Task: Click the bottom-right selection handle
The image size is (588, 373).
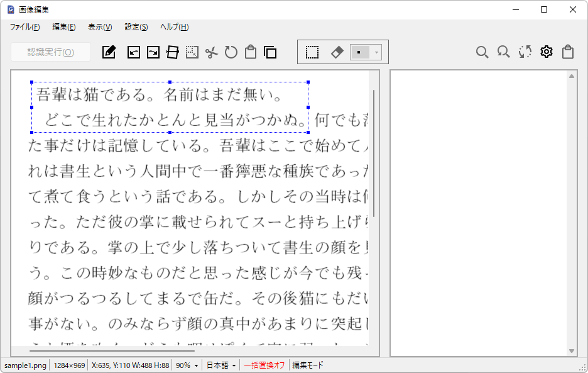Action: [308, 132]
